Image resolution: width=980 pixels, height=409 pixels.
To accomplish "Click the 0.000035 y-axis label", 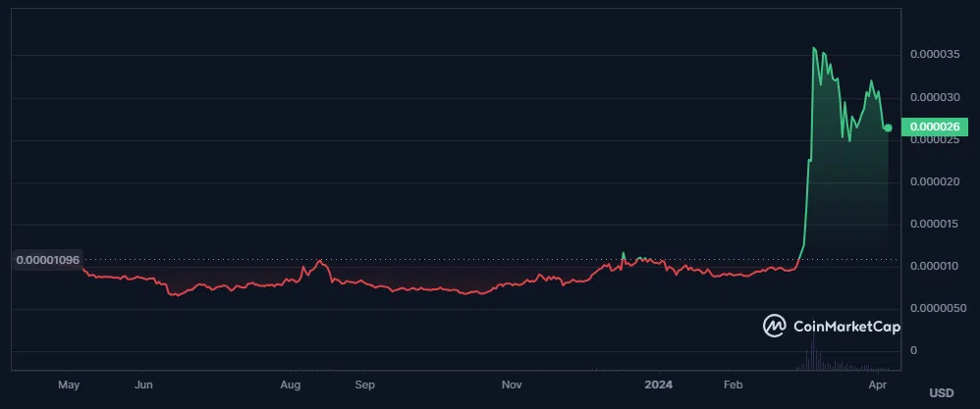I will click(935, 55).
